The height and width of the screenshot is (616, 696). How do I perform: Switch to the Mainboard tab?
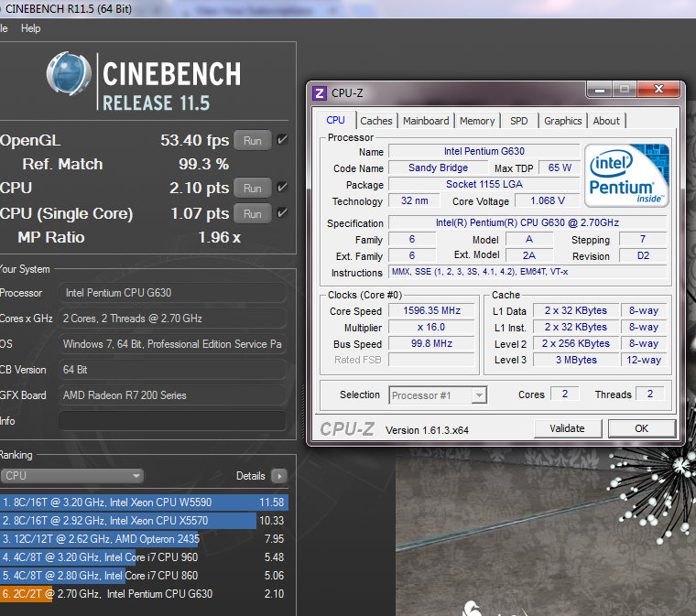(426, 121)
